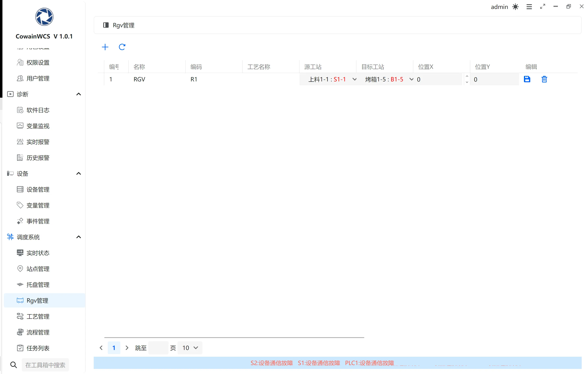The width and height of the screenshot is (588, 374).
Task: Delete the RGV row with trash icon
Action: [x=544, y=79]
